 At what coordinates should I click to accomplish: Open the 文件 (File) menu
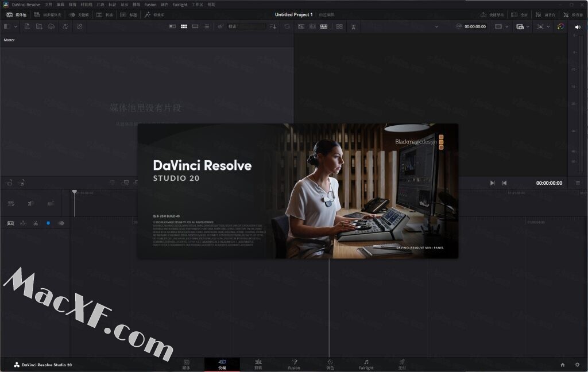49,5
